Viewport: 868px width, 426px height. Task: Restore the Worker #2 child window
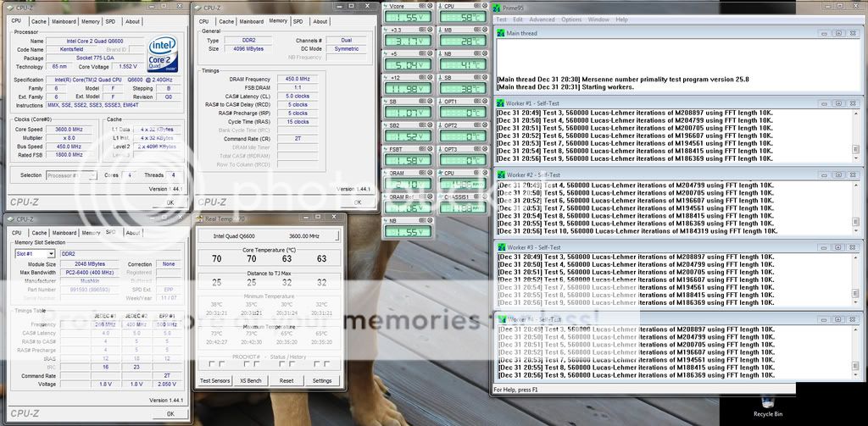coord(838,174)
